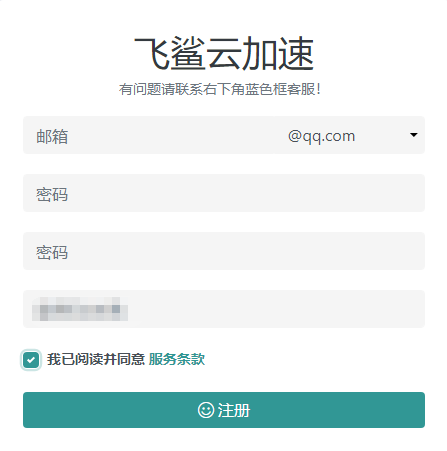Click the small black caret beside @qq.com
447x451 pixels.
[413, 135]
